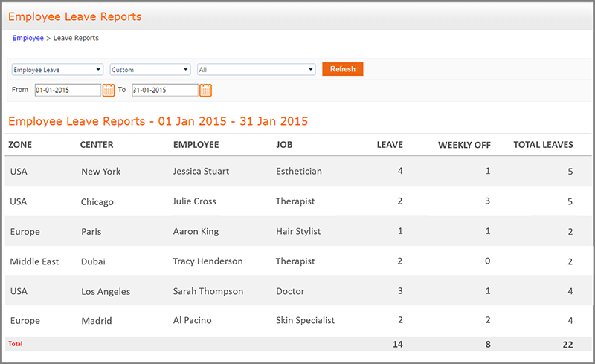Click the Middle East zone cell
Viewport: 595px width, 364px height.
click(34, 261)
